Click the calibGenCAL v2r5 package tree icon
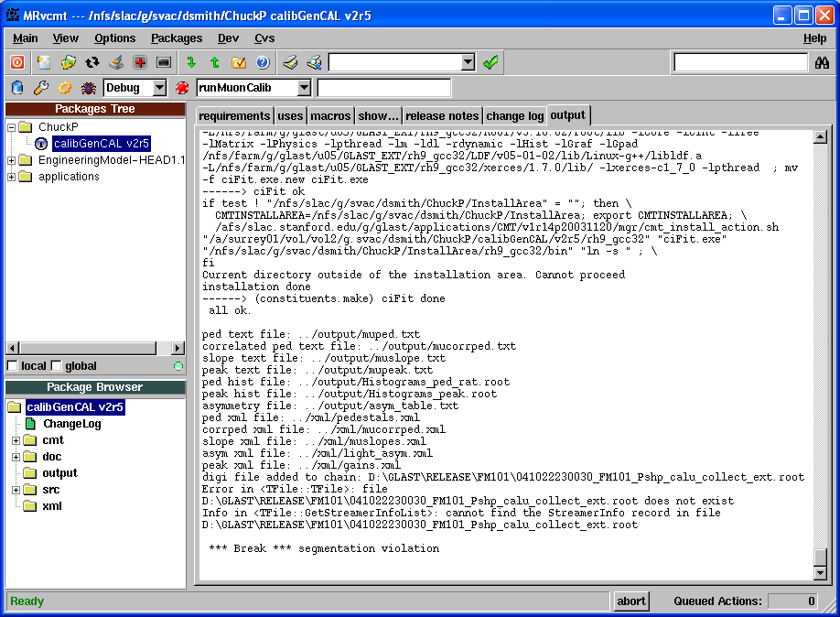 point(41,144)
